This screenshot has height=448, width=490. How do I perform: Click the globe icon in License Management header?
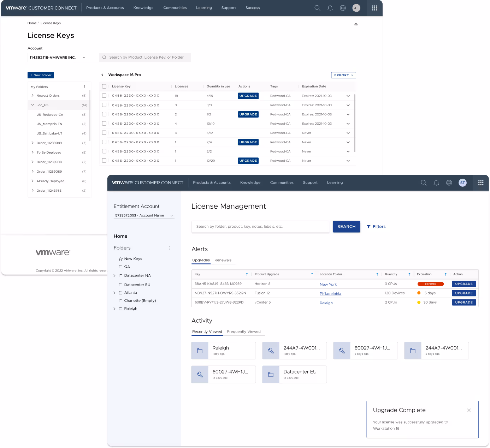coord(449,183)
